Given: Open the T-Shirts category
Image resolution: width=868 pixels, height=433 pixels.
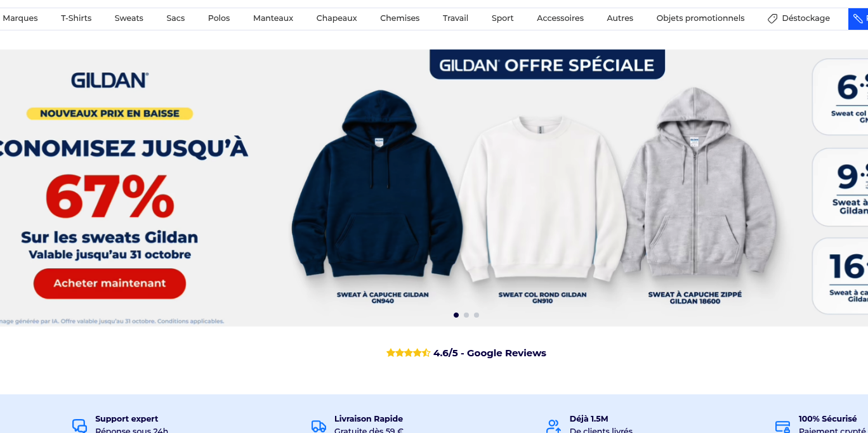Looking at the screenshot, I should (x=76, y=18).
